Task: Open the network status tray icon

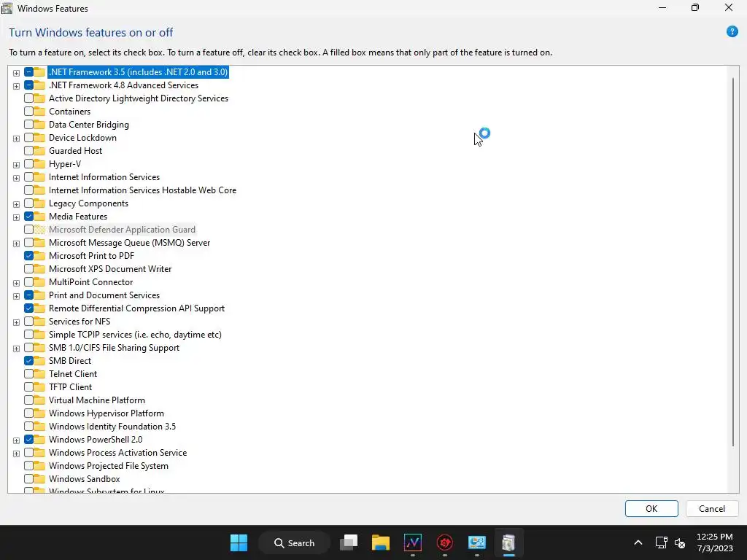Action: tap(661, 542)
